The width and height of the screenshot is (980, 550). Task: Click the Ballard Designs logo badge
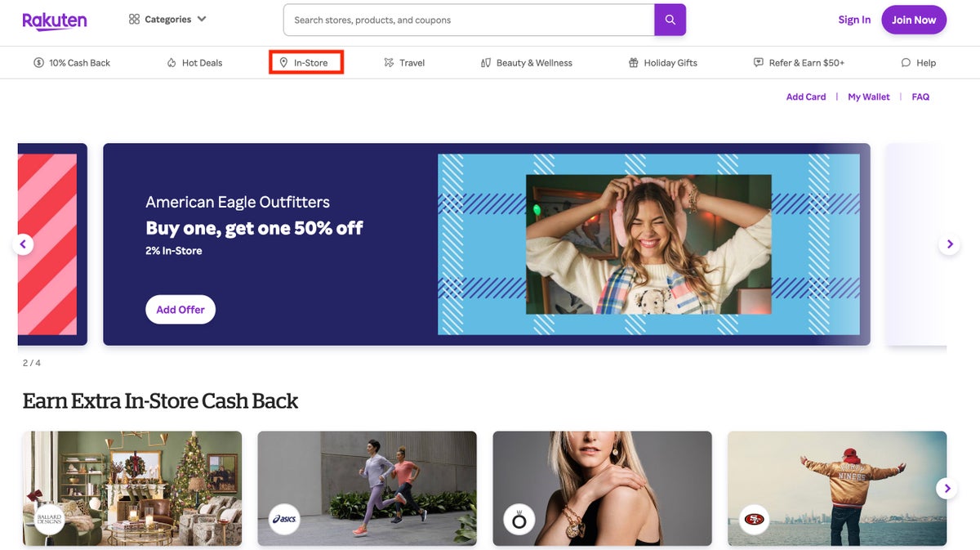tap(49, 519)
